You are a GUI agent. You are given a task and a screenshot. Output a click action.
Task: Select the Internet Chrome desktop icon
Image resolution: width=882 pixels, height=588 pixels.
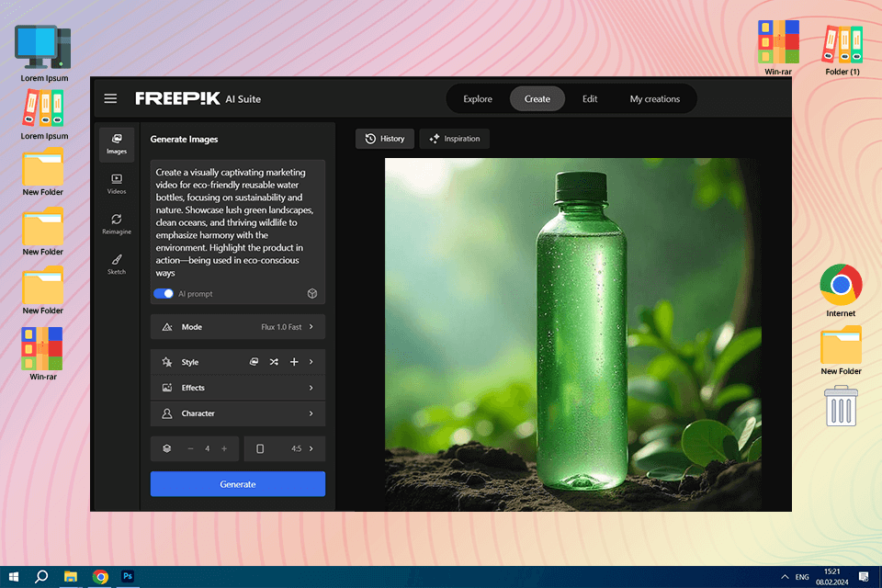841,290
